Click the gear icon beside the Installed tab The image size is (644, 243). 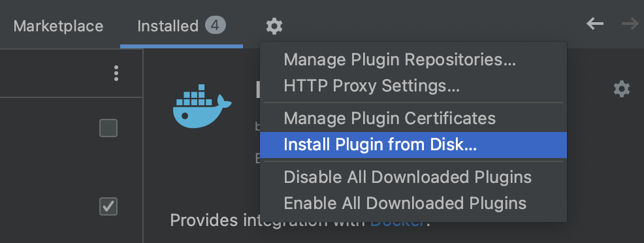[x=274, y=26]
